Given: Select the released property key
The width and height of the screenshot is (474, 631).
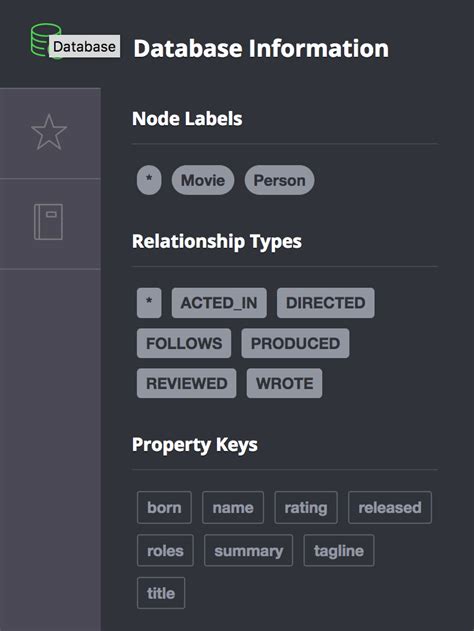Looking at the screenshot, I should coord(390,507).
